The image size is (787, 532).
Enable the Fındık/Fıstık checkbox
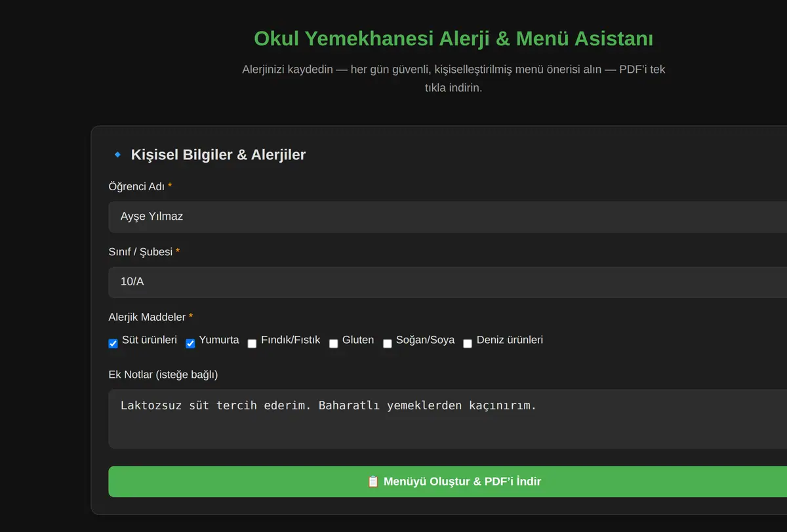[252, 343]
